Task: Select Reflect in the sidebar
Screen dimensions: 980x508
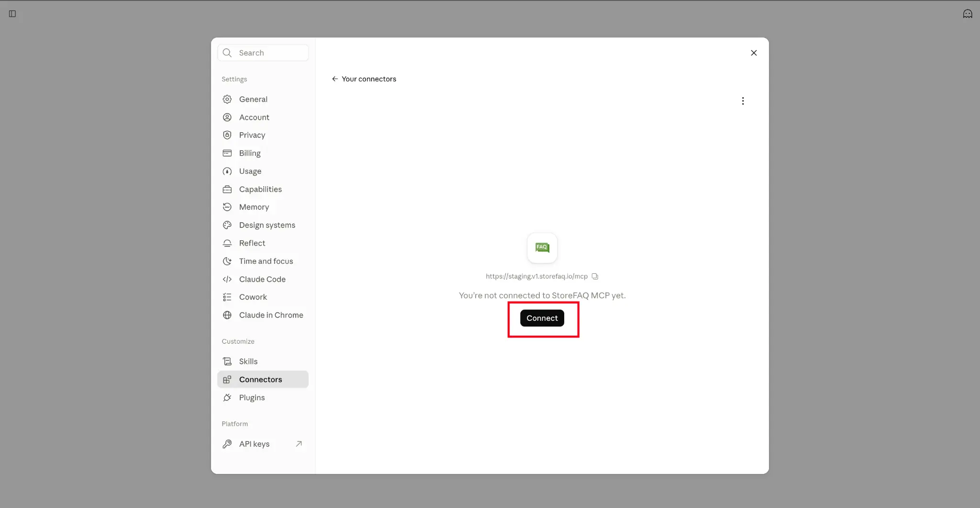Action: coord(263,243)
